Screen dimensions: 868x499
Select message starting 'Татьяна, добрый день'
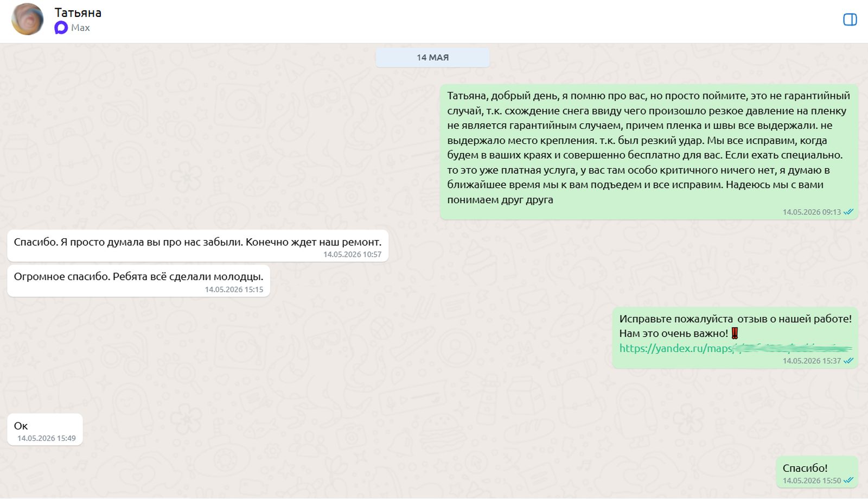click(649, 152)
